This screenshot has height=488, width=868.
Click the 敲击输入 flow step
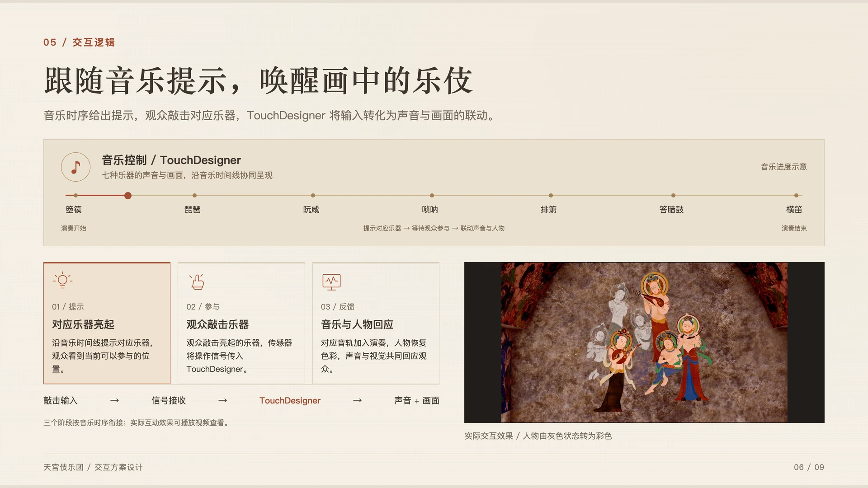(61, 400)
